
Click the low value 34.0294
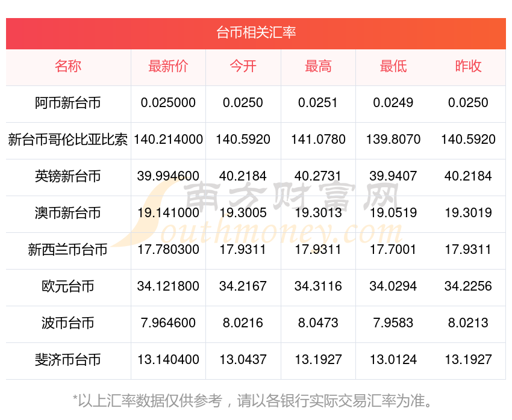click(x=393, y=286)
